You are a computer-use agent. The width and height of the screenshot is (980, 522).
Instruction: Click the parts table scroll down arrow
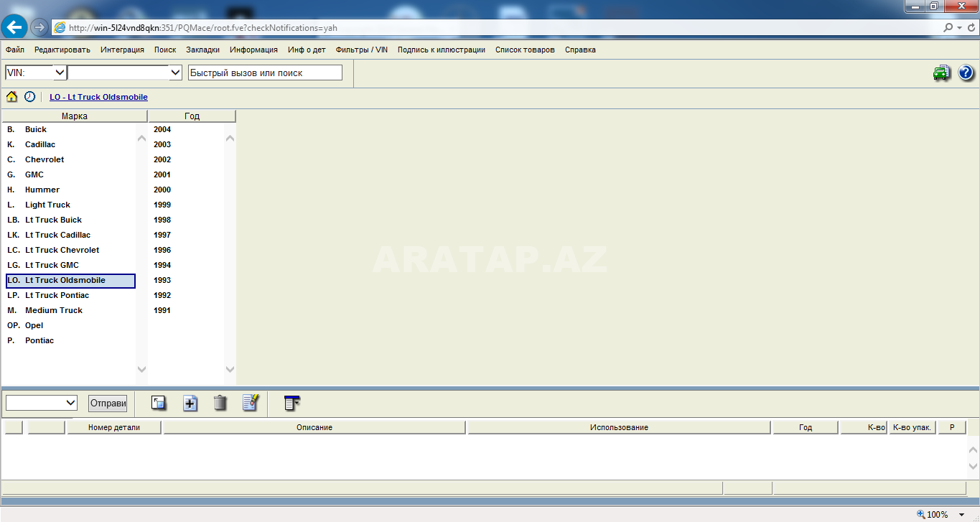974,467
